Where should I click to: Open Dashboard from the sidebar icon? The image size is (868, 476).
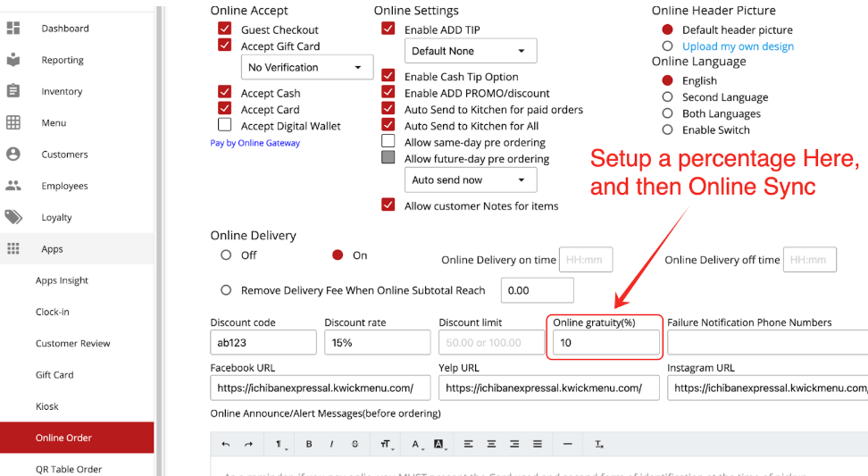click(x=13, y=29)
